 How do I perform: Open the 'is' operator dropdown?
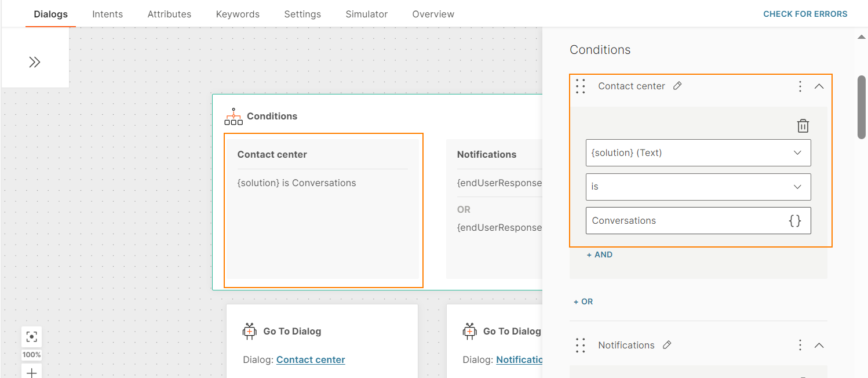tap(698, 187)
